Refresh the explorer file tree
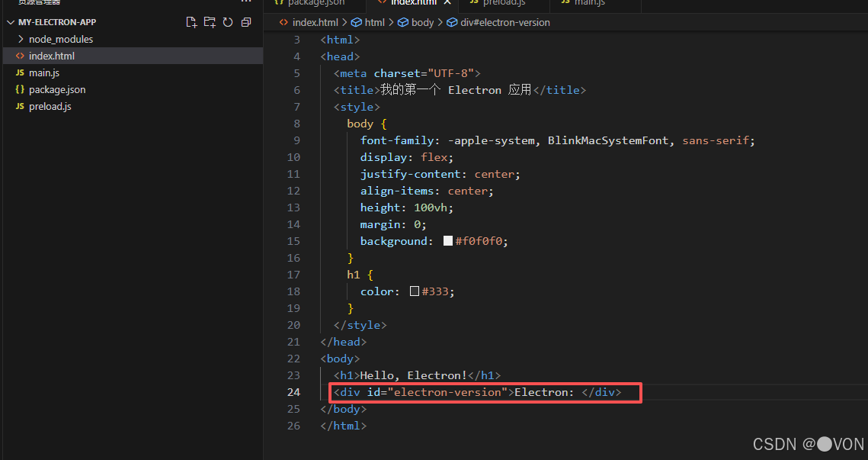The width and height of the screenshot is (868, 460). [228, 22]
